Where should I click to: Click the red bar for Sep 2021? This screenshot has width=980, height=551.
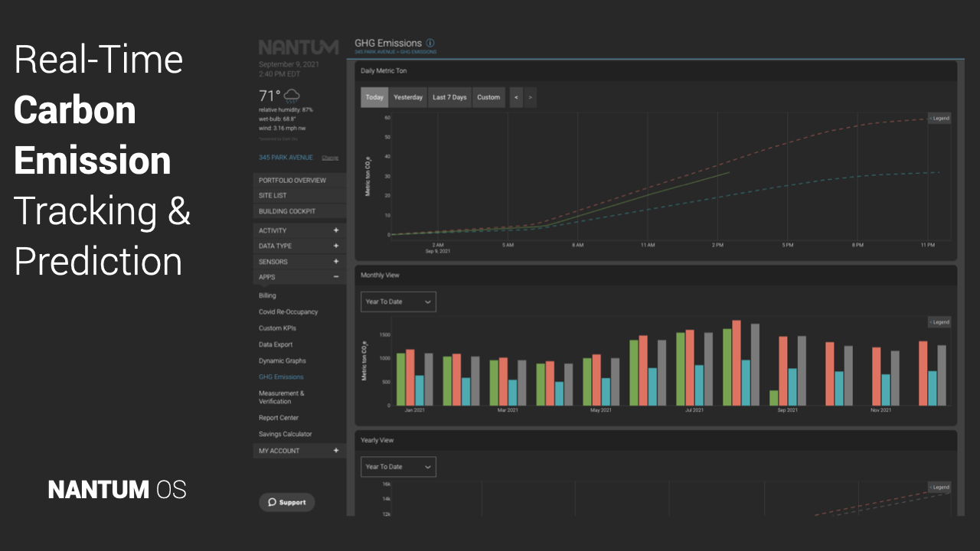tap(783, 370)
